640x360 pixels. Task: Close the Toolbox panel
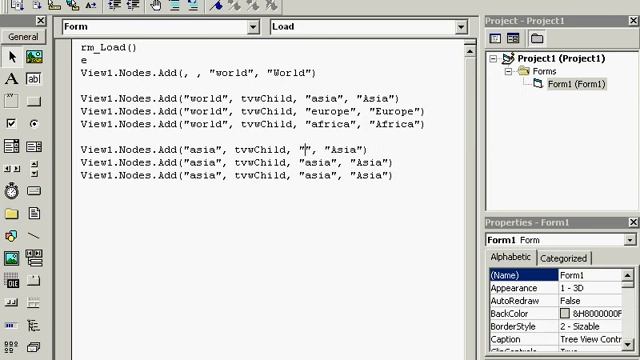tap(41, 20)
